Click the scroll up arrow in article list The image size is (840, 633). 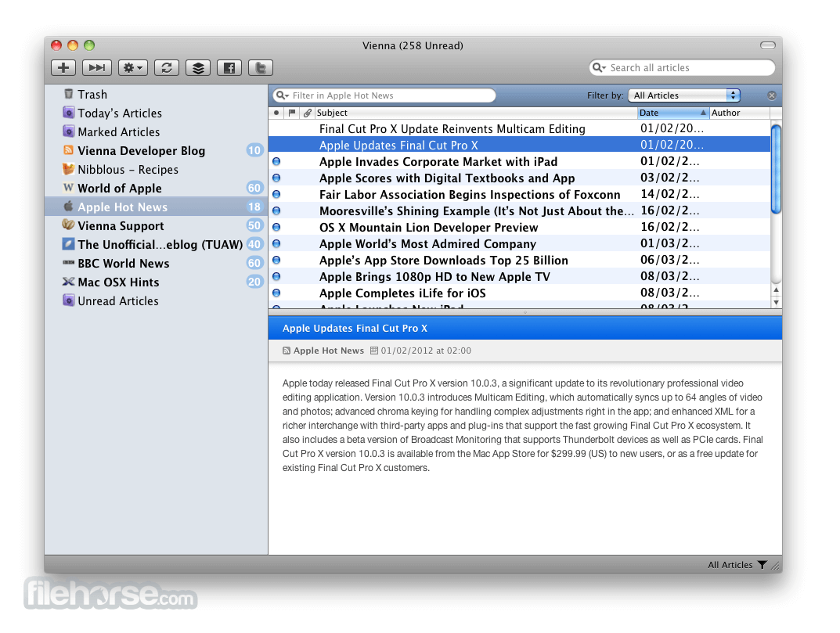point(776,290)
